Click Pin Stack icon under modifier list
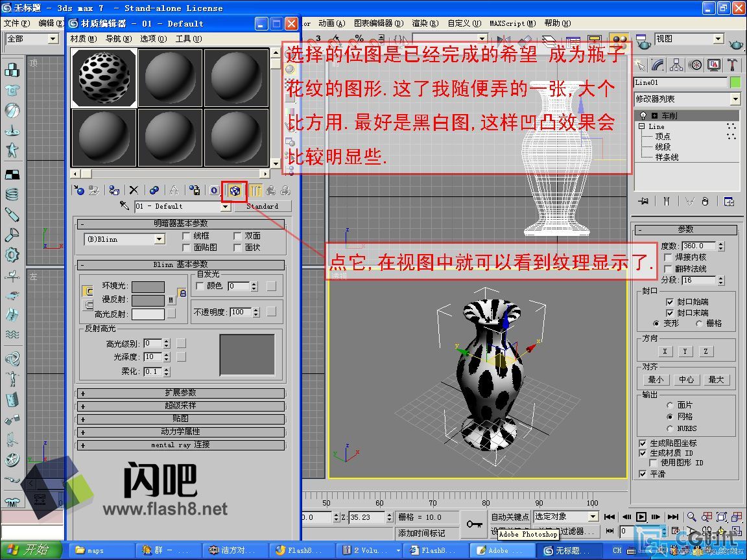The image size is (747, 560). (643, 202)
